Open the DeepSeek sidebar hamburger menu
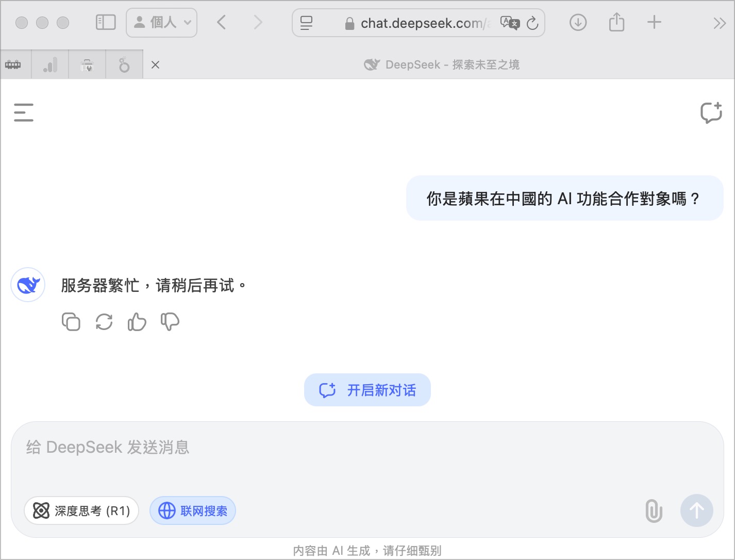The width and height of the screenshot is (735, 560). (24, 112)
